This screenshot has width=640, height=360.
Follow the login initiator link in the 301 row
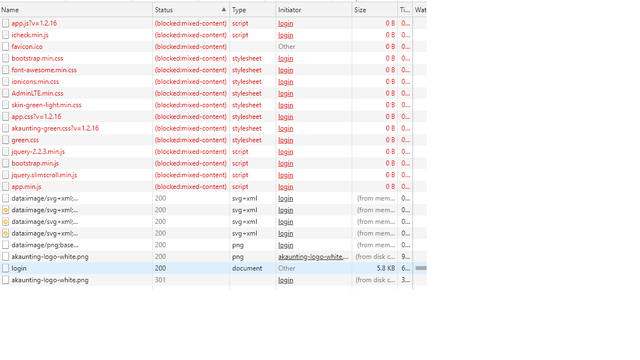286,280
